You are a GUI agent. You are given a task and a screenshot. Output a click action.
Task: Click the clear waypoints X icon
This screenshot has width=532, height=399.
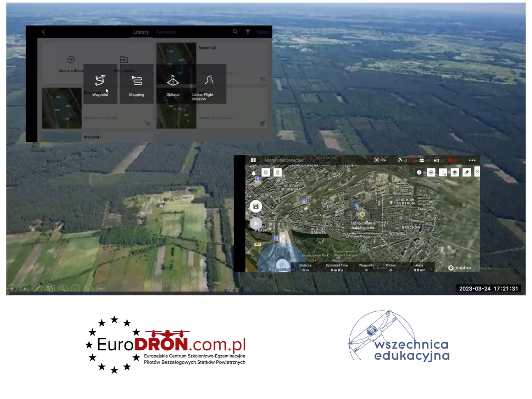[266, 172]
